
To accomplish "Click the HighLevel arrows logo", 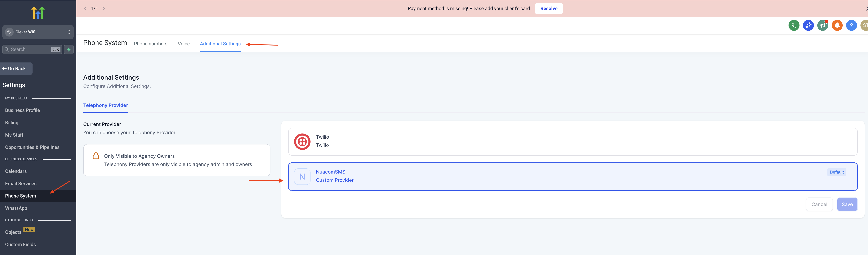I will (38, 12).
